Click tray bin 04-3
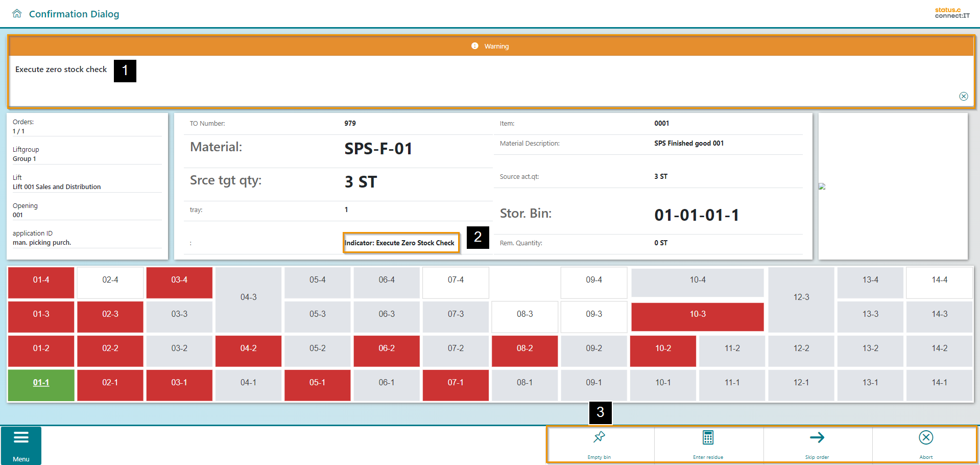The height and width of the screenshot is (465, 980). pos(248,297)
